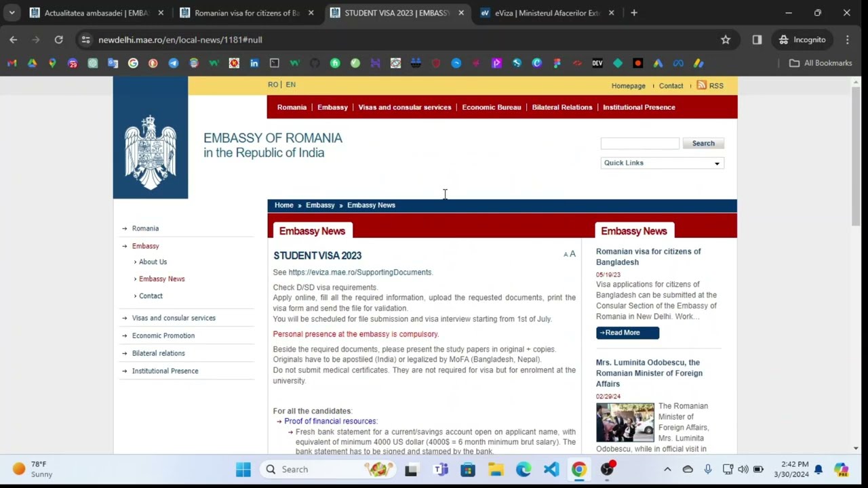868x488 pixels.
Task: Increase article font size with large A
Action: pos(572,253)
